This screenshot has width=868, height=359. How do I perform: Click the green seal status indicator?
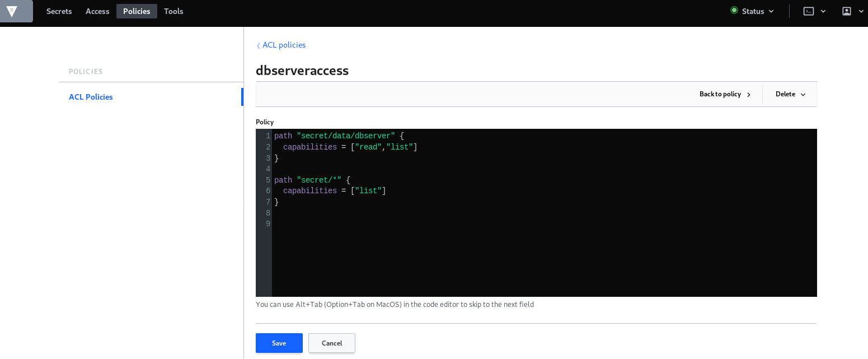(734, 11)
